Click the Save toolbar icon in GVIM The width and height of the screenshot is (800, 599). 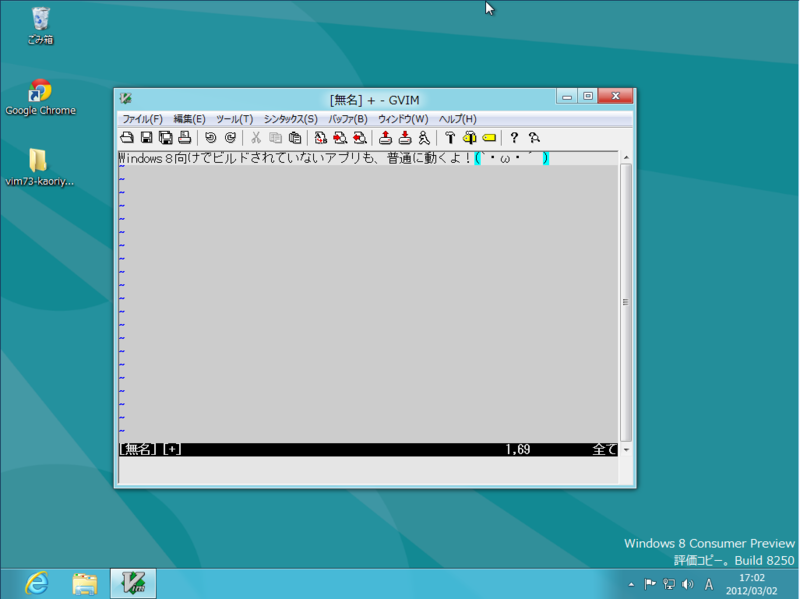coord(146,137)
